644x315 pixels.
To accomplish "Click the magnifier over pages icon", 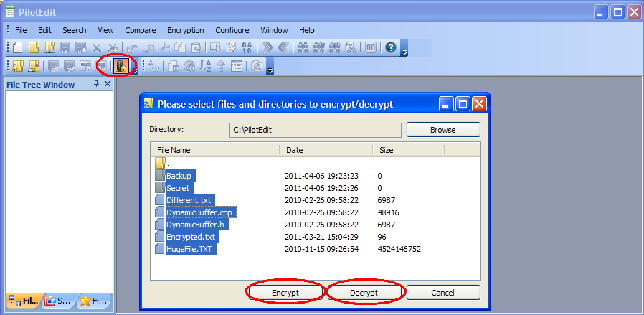I will (257, 66).
